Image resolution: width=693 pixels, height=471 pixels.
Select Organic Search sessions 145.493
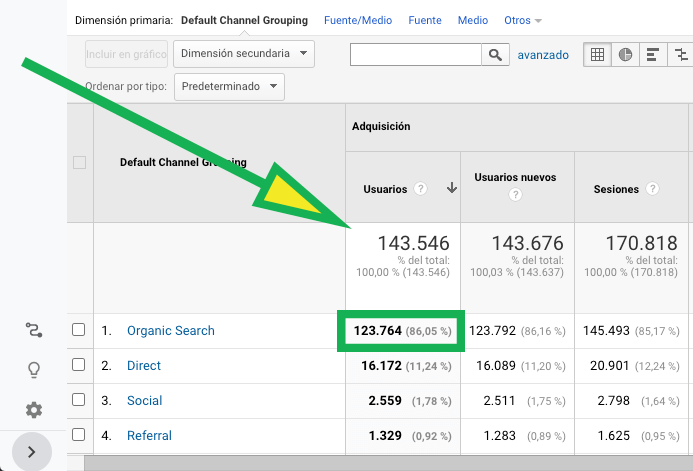(x=606, y=330)
